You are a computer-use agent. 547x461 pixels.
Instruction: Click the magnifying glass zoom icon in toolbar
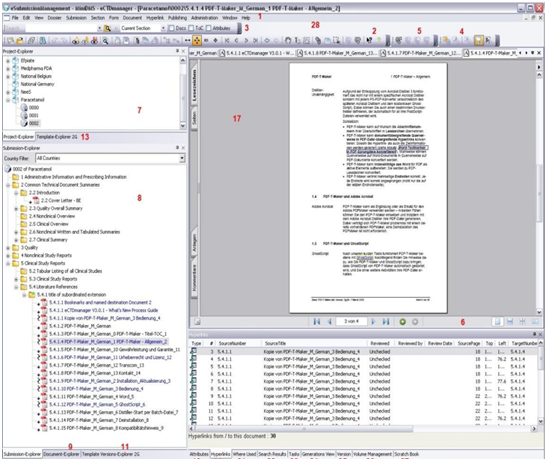point(105,41)
